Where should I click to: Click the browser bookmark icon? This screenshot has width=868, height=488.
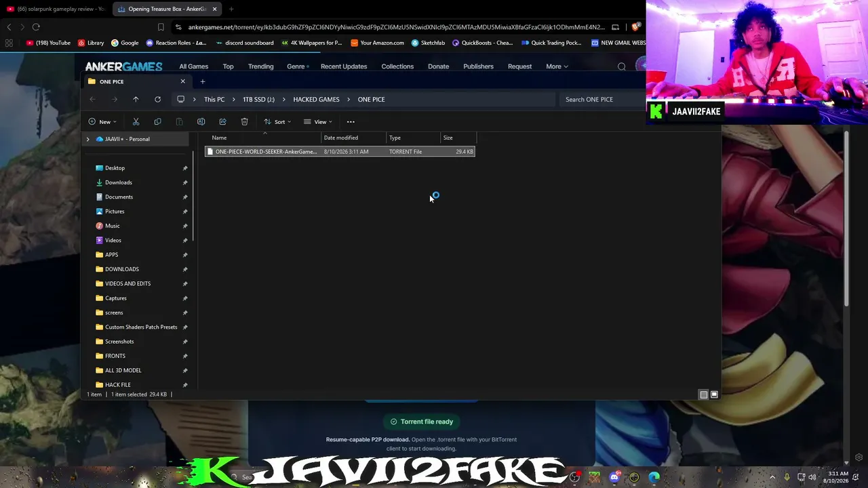coord(161,27)
